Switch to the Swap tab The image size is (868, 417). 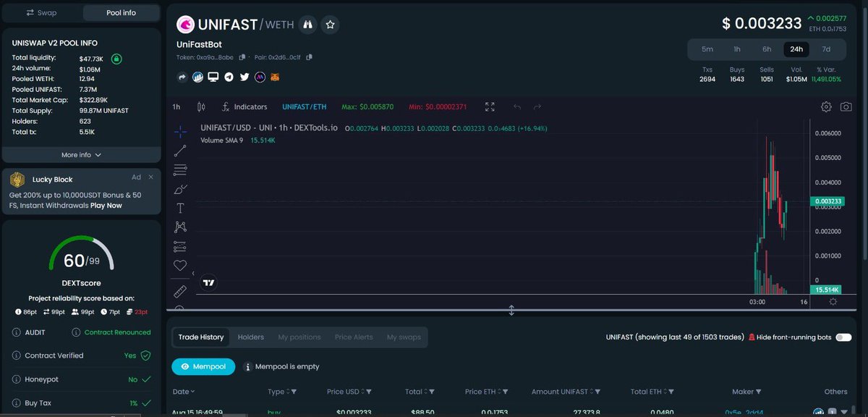pyautogui.click(x=41, y=12)
